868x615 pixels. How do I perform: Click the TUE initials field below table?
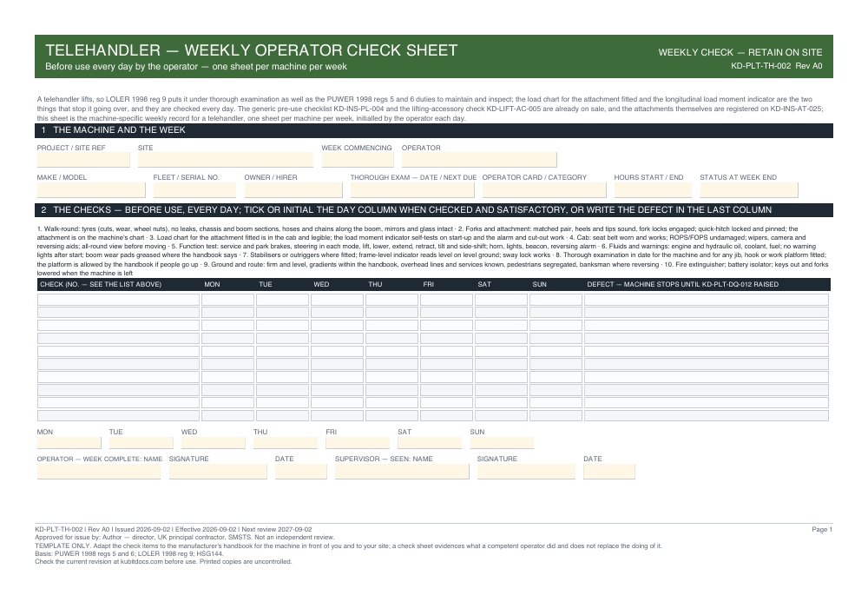tap(141, 443)
